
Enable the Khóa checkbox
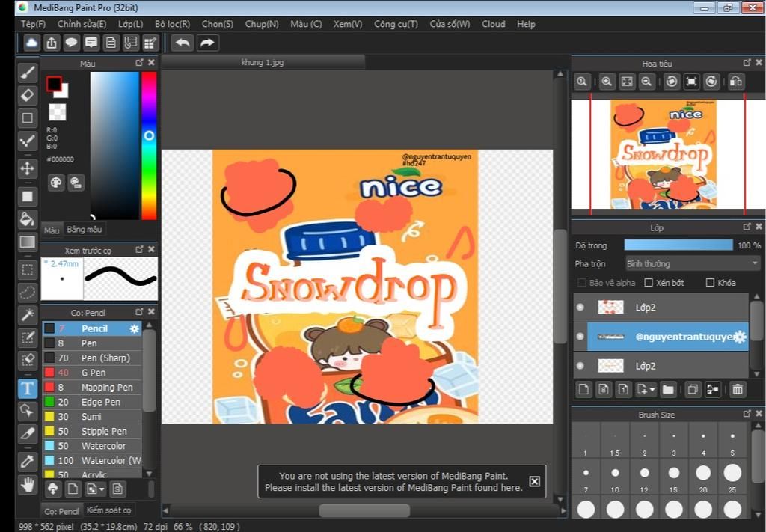[x=711, y=282]
